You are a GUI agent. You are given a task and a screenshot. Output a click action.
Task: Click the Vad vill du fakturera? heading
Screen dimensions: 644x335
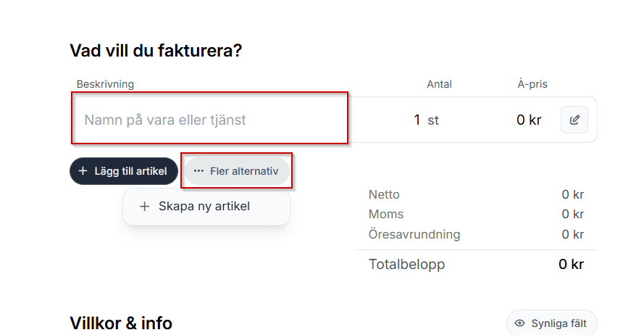point(156,51)
